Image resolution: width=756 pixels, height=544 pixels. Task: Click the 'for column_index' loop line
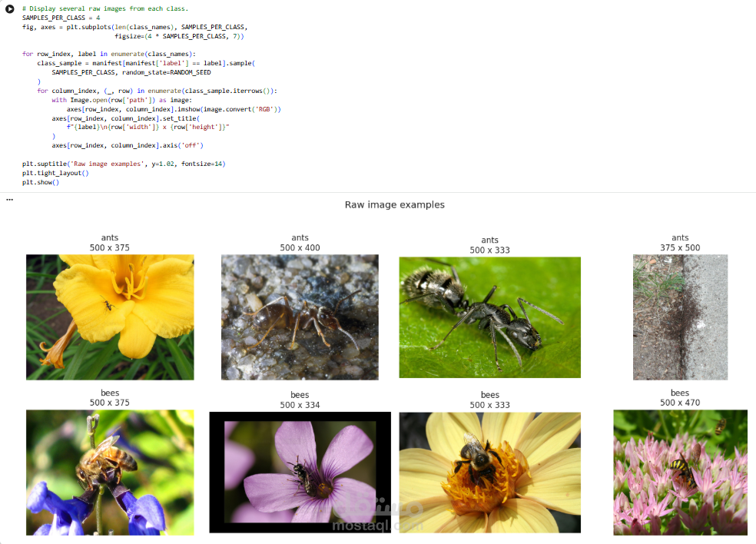157,91
